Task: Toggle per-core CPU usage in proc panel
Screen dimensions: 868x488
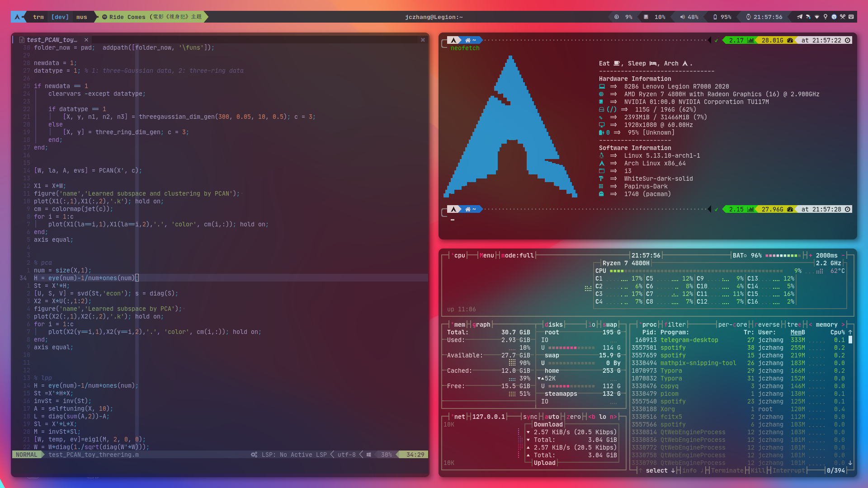Action: coord(732,324)
